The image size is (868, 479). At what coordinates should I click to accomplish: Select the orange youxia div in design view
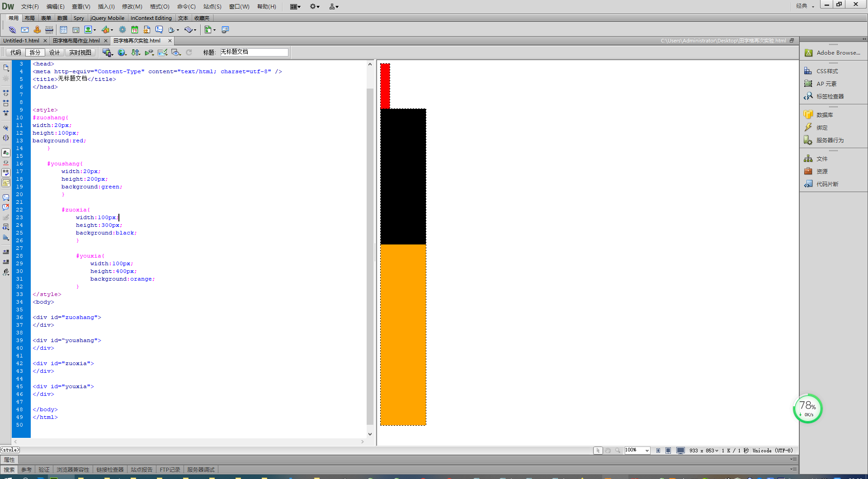point(403,334)
